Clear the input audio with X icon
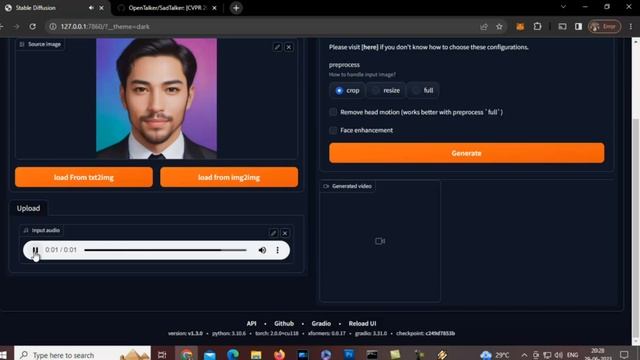The width and height of the screenshot is (640, 360). coord(285,233)
